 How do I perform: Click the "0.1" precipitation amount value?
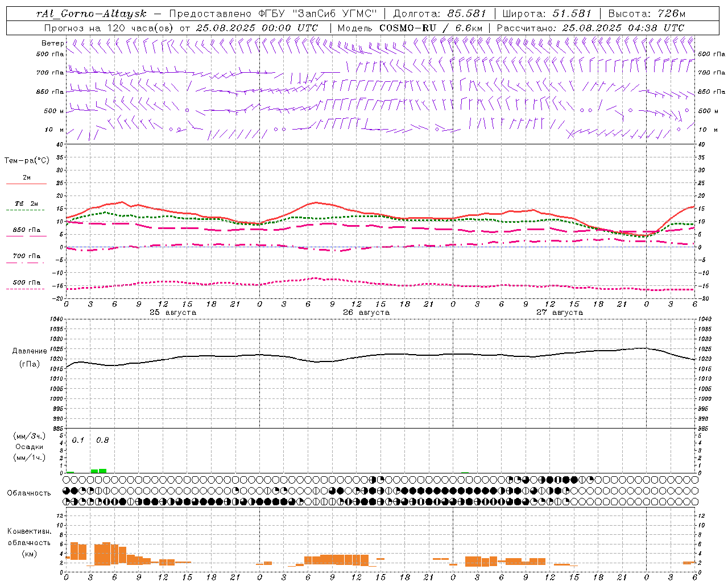78,440
